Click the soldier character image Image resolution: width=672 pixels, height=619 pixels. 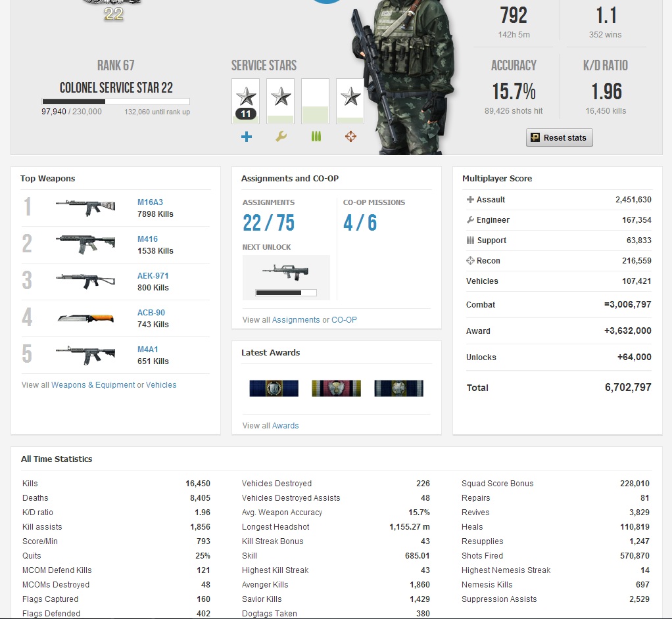(403, 77)
